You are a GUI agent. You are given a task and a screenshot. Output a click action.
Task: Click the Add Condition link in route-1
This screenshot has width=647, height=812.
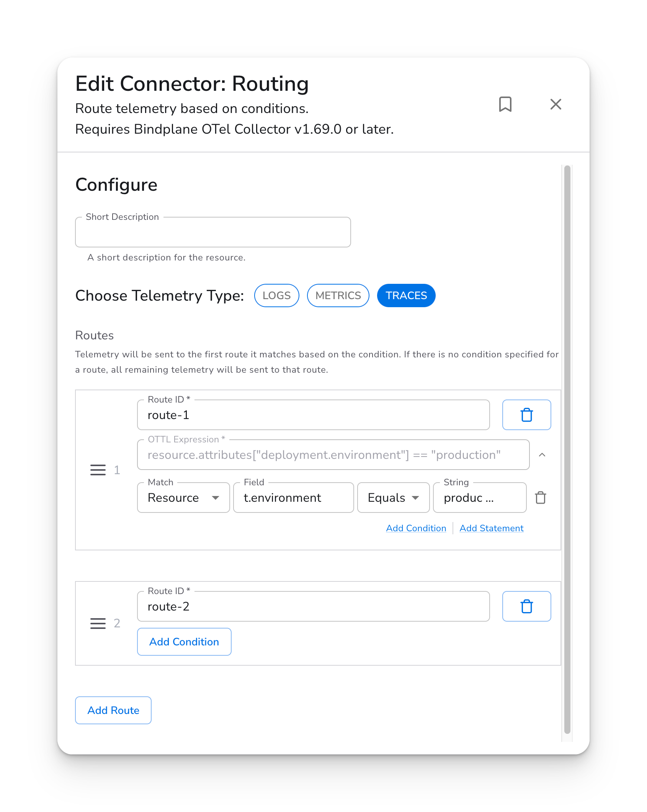pos(416,528)
